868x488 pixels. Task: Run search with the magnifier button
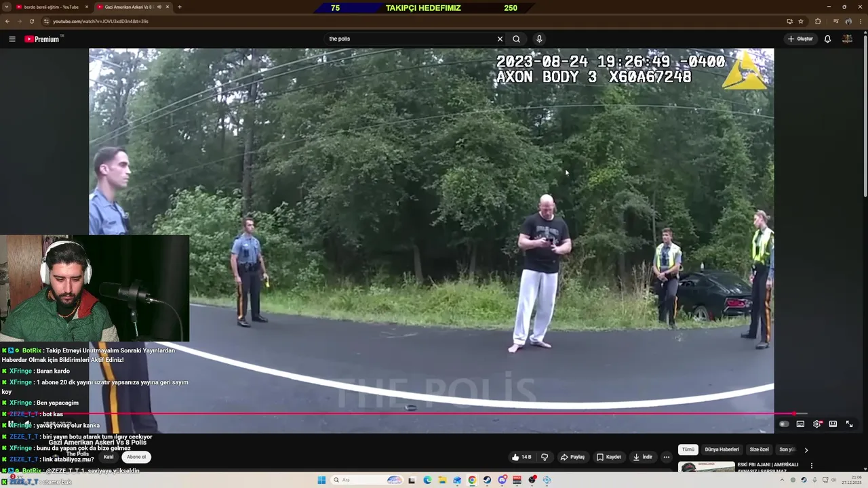517,39
